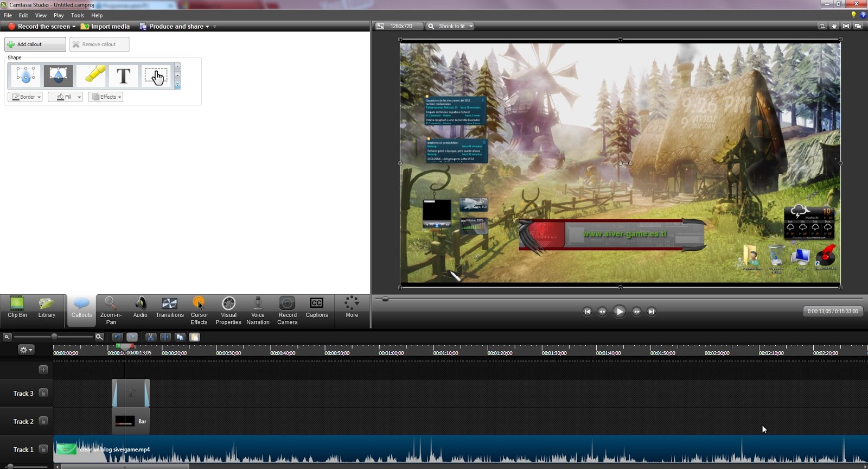Open the Border dropdown
The height and width of the screenshot is (469, 868).
click(x=25, y=97)
